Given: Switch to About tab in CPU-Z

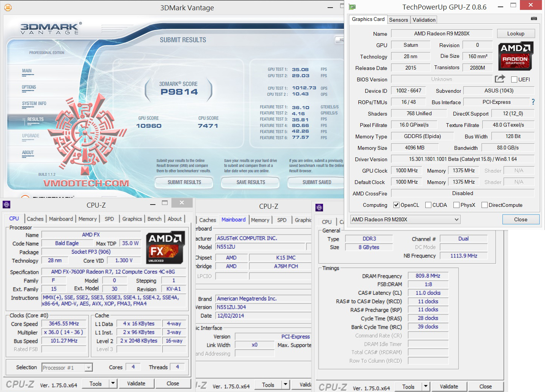Looking at the screenshot, I should tap(175, 219).
